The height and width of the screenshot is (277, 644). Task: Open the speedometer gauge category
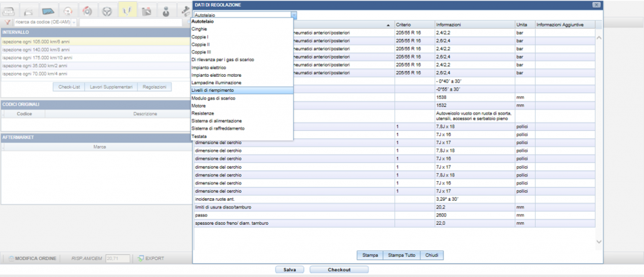(68, 10)
